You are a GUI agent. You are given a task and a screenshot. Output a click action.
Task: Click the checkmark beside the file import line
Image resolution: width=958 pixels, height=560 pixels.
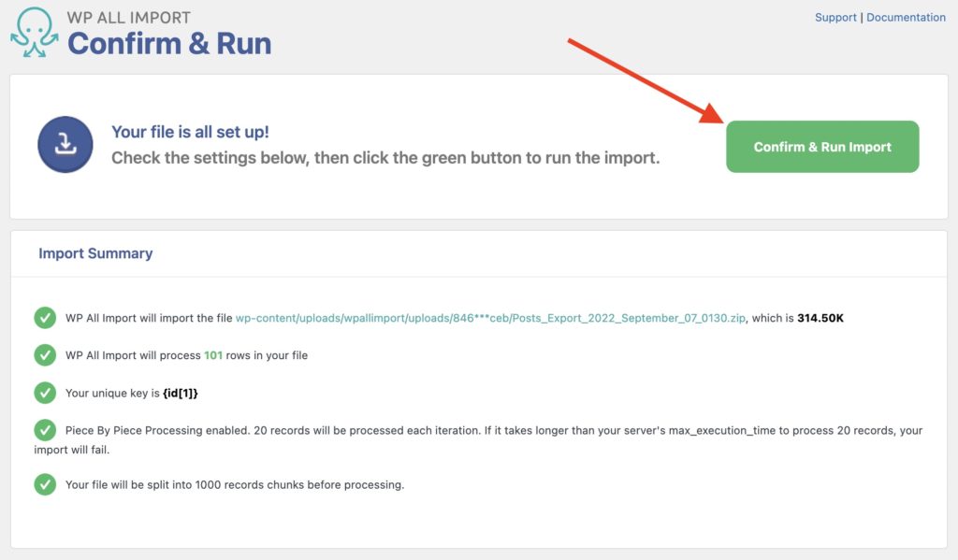(45, 318)
